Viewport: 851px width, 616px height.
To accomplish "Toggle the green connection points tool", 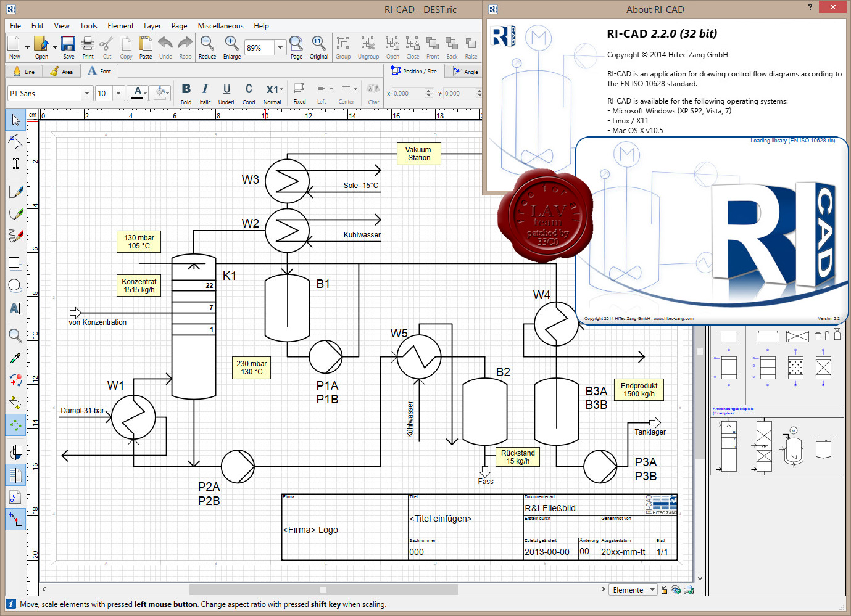I will coord(15,424).
